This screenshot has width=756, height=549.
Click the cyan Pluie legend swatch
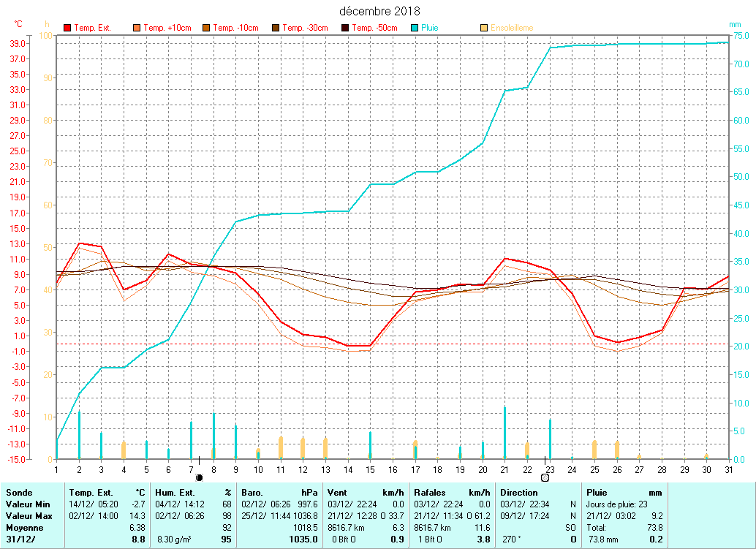click(415, 28)
